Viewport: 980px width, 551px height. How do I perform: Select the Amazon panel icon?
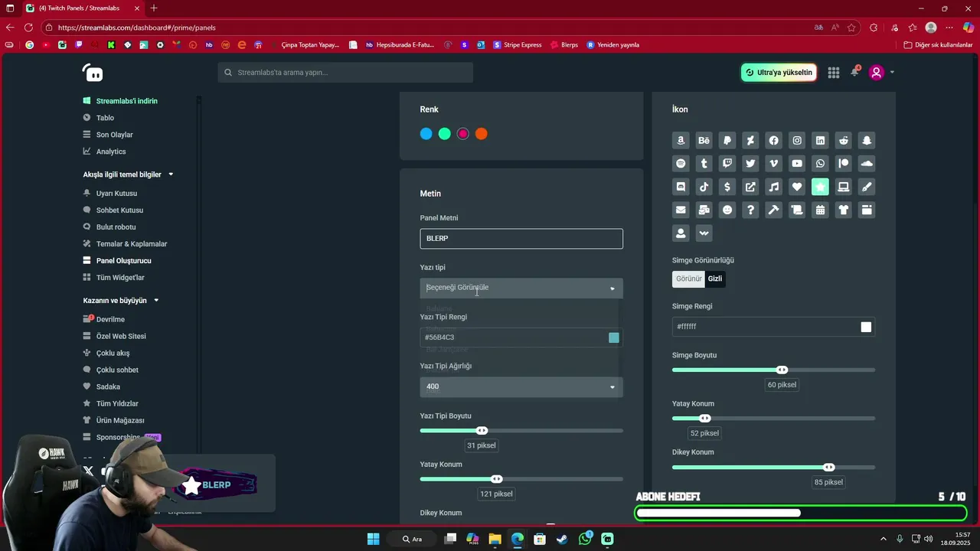coord(681,140)
